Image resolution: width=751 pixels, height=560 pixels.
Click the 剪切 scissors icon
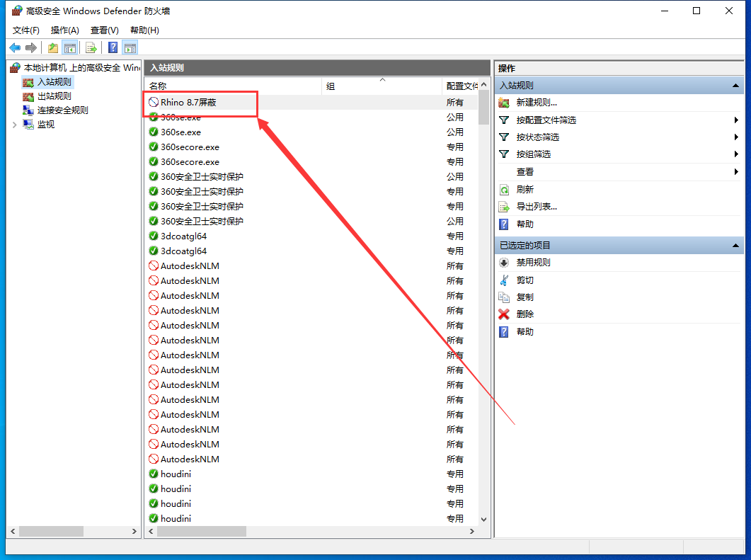(504, 280)
